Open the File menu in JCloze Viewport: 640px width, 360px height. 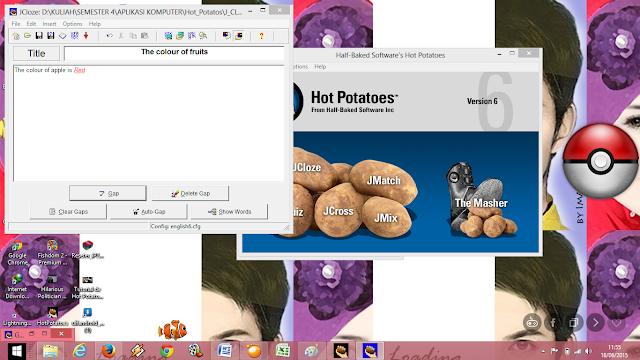click(x=16, y=24)
